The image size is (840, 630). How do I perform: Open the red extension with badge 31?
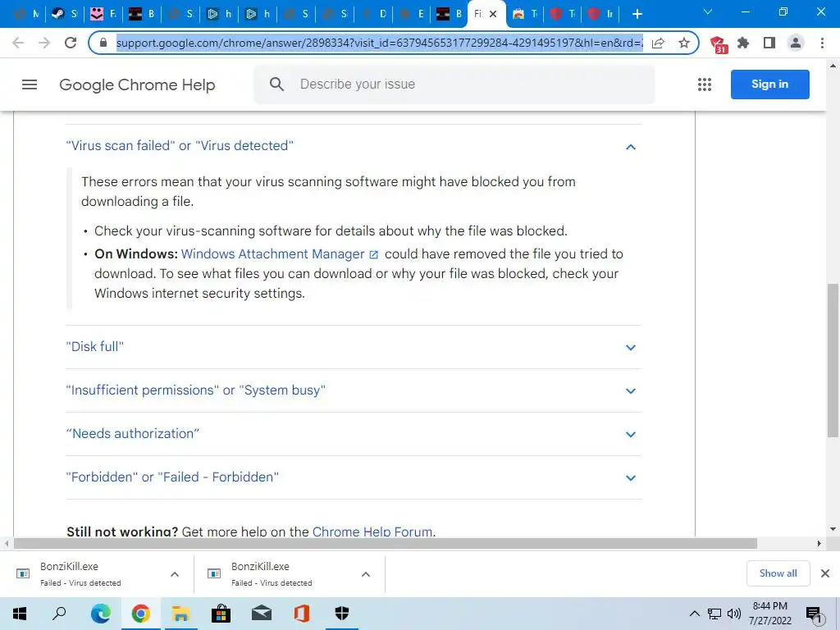[718, 44]
